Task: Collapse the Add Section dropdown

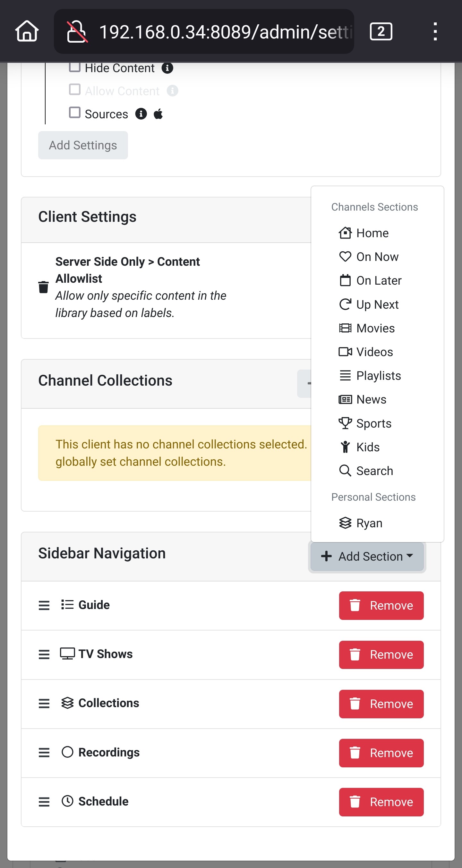Action: (367, 556)
